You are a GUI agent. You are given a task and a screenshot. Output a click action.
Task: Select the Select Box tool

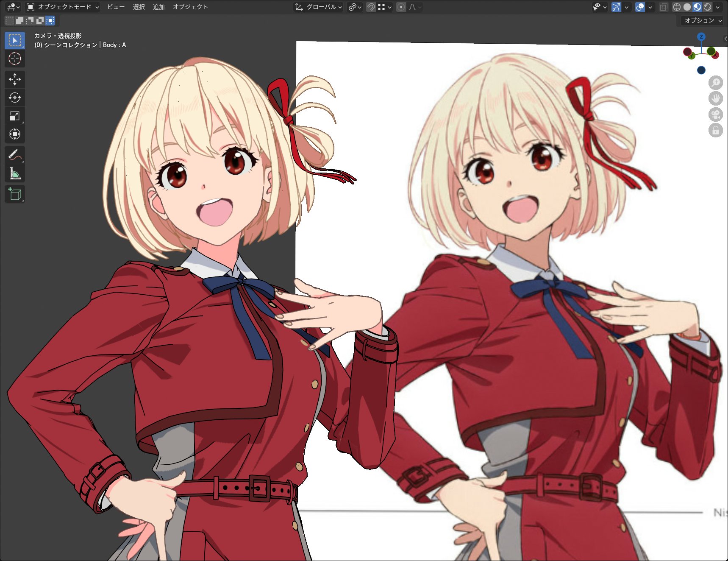click(15, 40)
